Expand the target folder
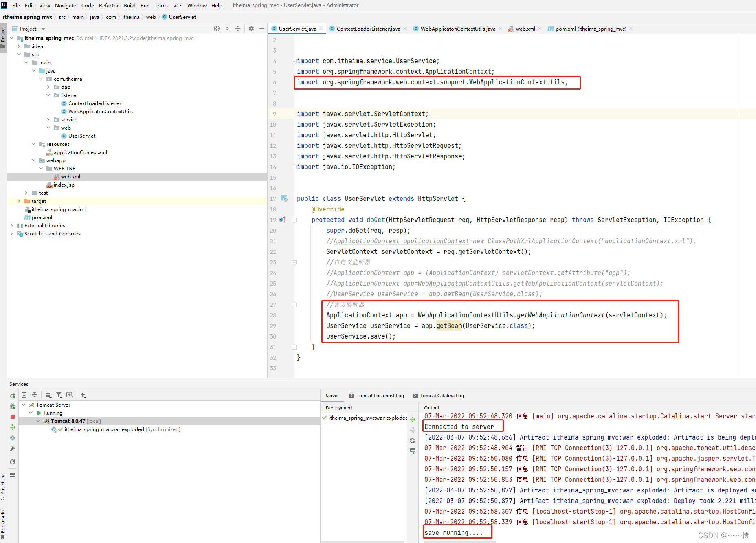 tap(19, 201)
